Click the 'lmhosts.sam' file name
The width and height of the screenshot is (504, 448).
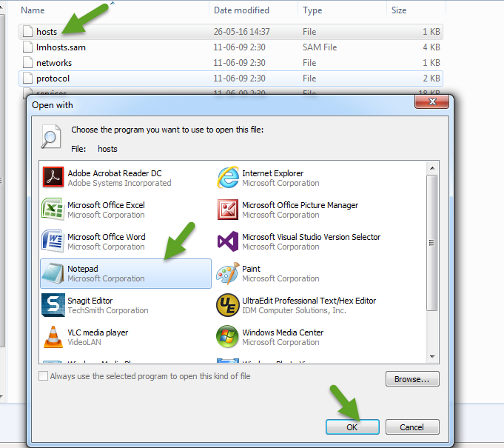pyautogui.click(x=61, y=47)
